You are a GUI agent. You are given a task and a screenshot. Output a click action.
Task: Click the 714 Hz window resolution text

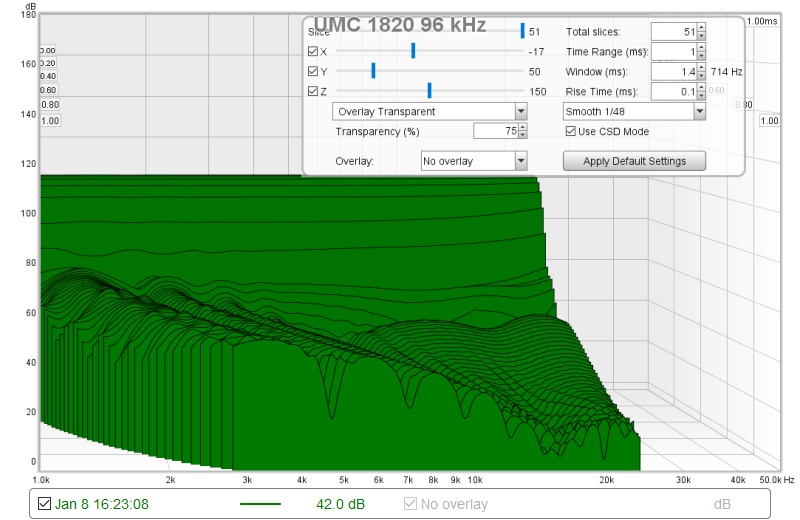727,71
